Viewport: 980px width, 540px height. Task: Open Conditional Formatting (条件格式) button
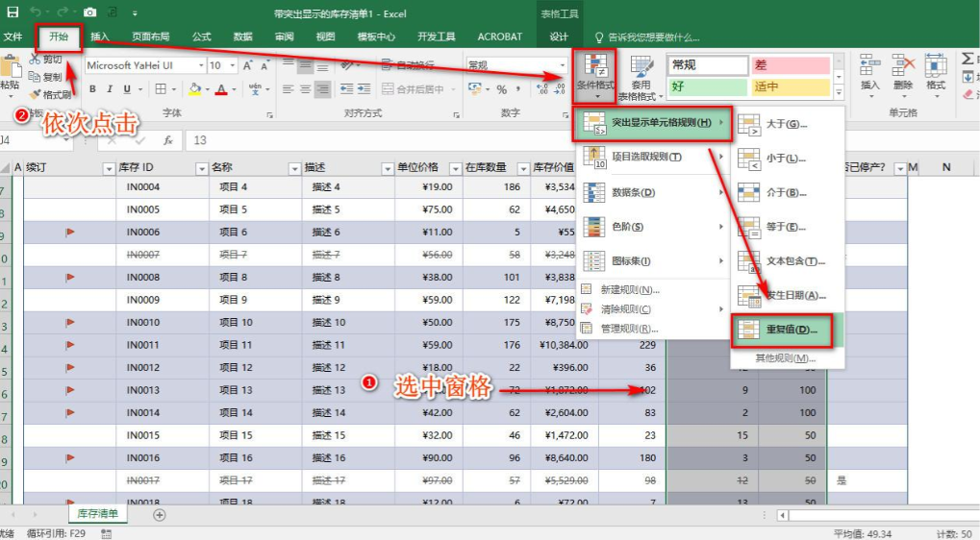coord(595,77)
